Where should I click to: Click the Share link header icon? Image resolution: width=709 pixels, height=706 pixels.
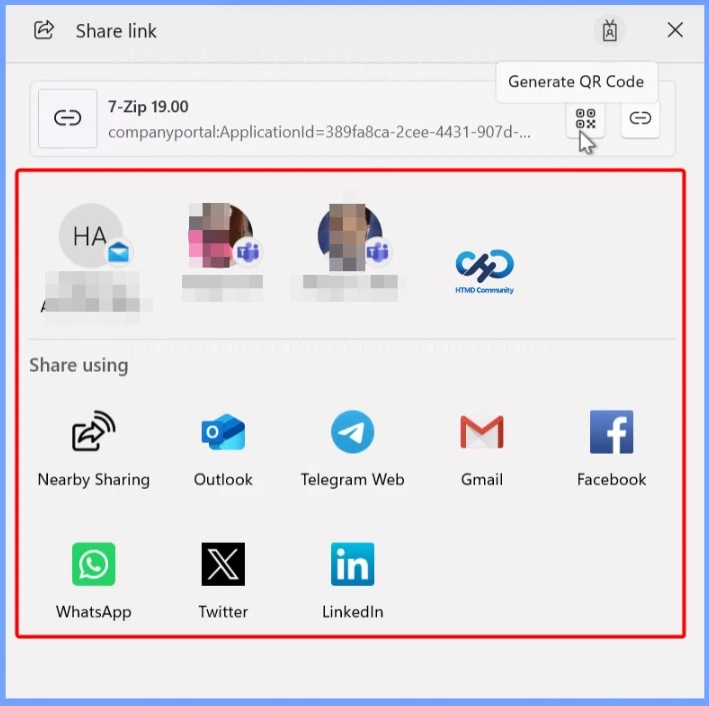click(x=44, y=30)
